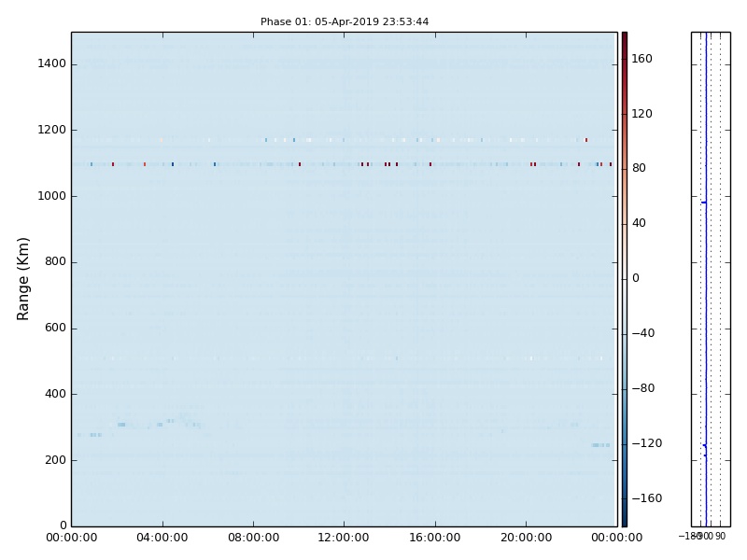The width and height of the screenshot is (747, 560).
Task: Click the colorbar label −160
Action: (647, 498)
